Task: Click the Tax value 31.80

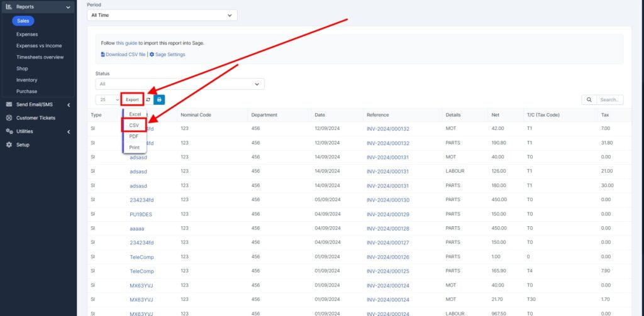Action: 607,143
